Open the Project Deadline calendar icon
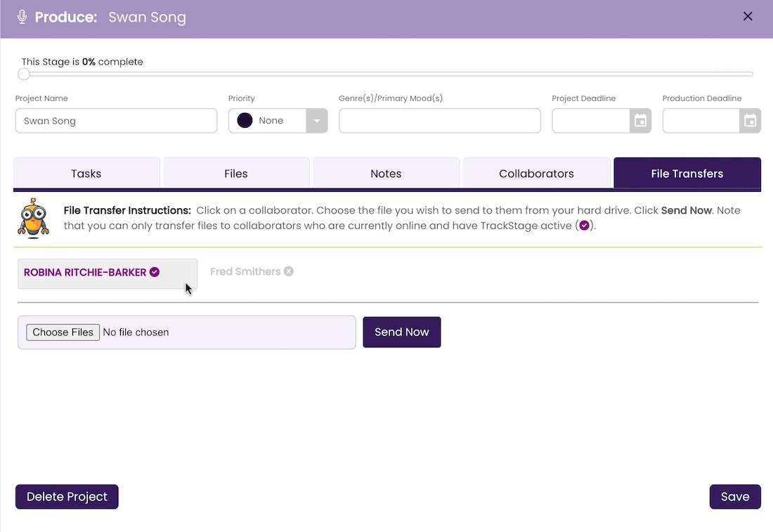 tap(640, 121)
